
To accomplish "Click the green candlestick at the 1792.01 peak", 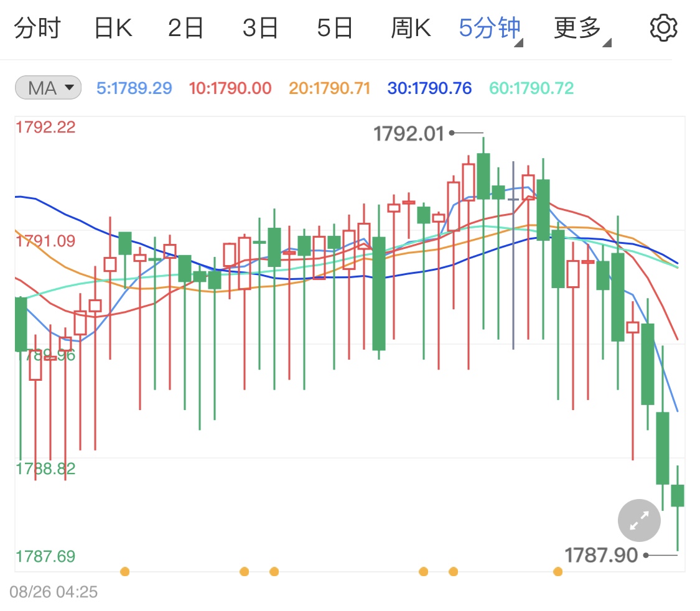I will point(483,176).
